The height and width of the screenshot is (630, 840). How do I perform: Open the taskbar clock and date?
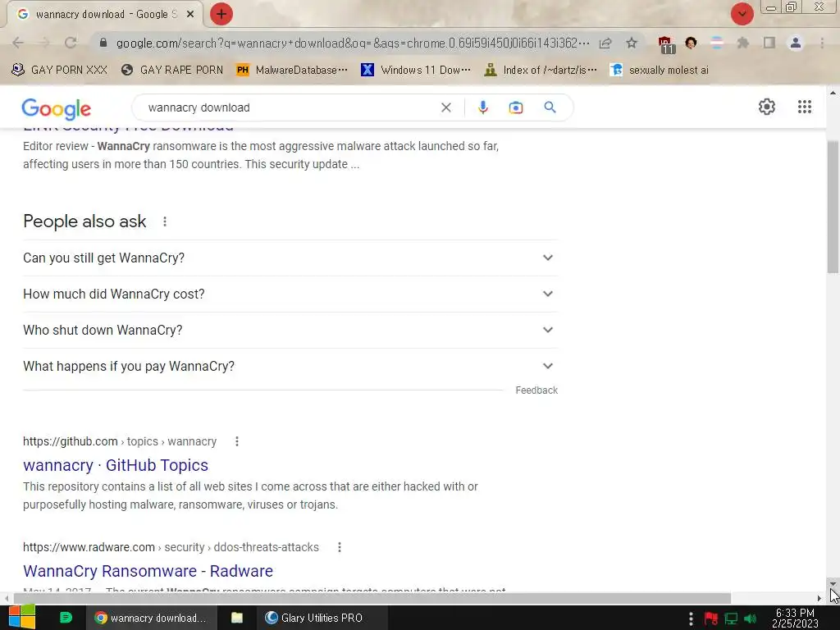pyautogui.click(x=795, y=618)
